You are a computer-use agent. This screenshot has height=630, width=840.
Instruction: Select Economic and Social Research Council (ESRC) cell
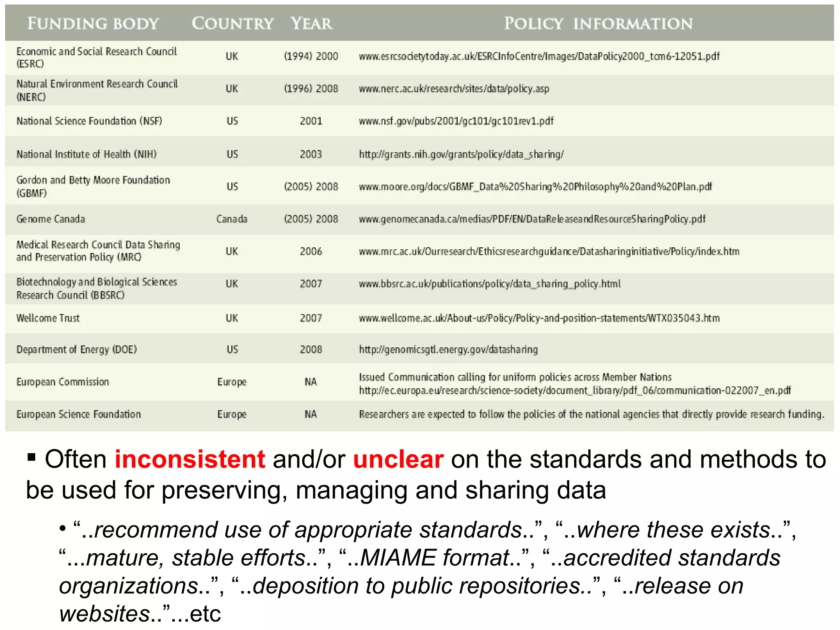click(97, 57)
